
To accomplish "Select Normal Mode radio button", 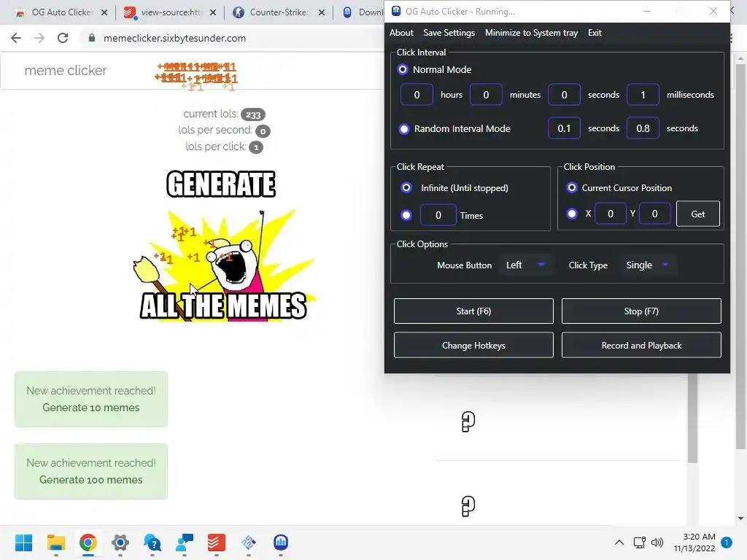I will pos(403,69).
